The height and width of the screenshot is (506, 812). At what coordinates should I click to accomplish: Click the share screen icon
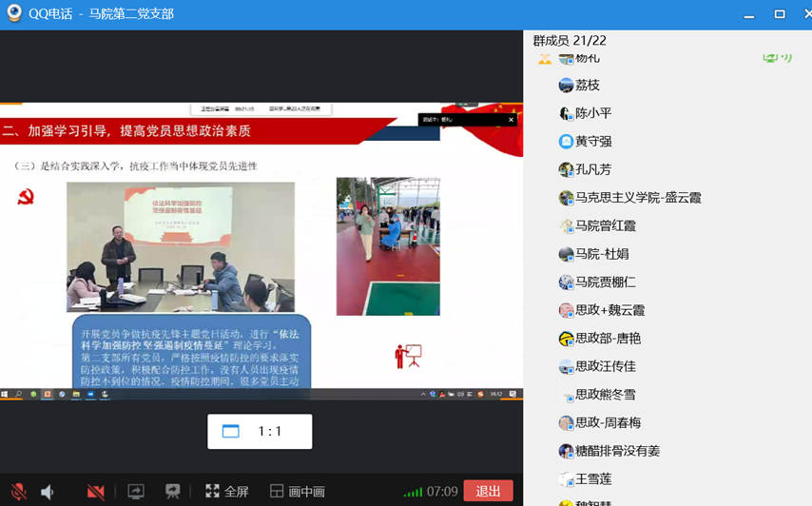click(136, 492)
